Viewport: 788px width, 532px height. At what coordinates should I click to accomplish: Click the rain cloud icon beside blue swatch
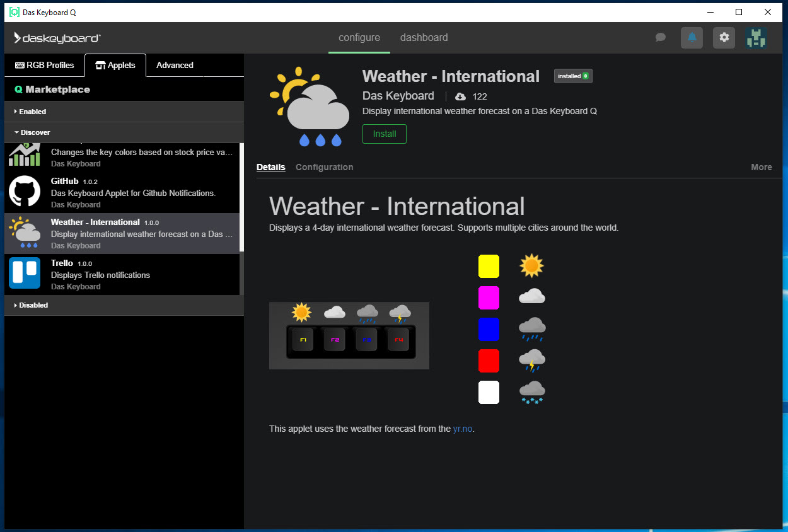[x=531, y=329]
